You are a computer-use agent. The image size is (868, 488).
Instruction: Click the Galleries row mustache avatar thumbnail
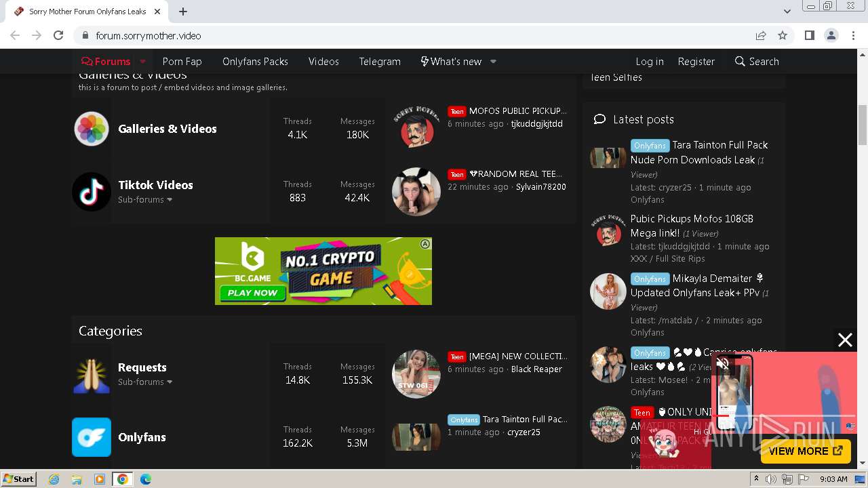pyautogui.click(x=416, y=129)
